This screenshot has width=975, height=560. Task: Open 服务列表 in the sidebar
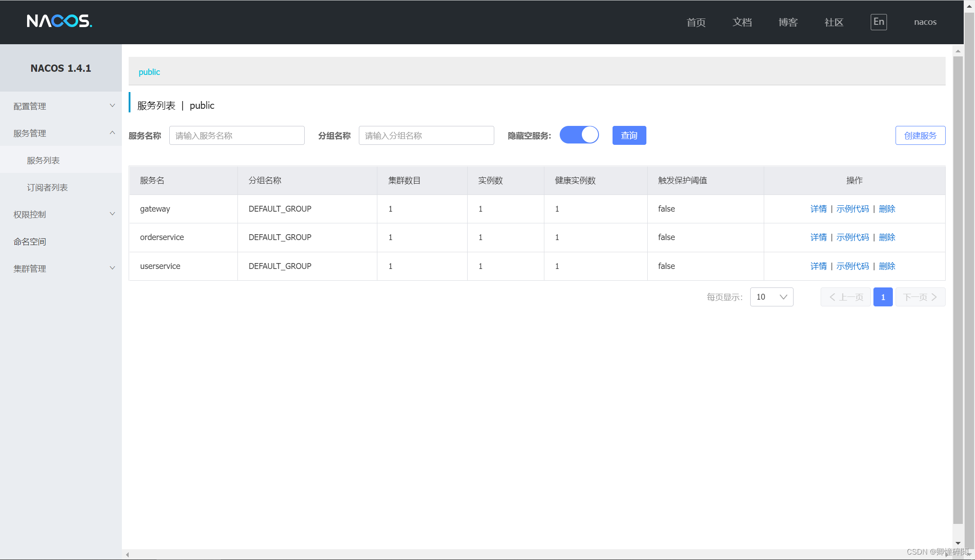61,160
